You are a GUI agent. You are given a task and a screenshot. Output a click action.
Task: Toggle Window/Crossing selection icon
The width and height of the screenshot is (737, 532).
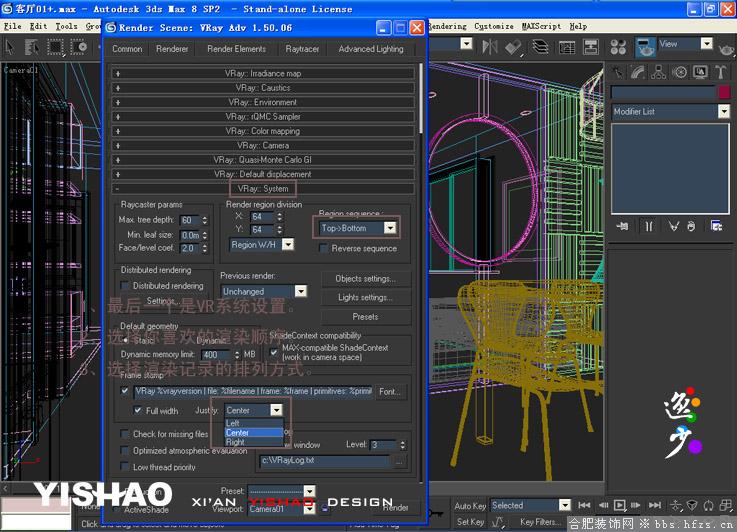point(79,47)
